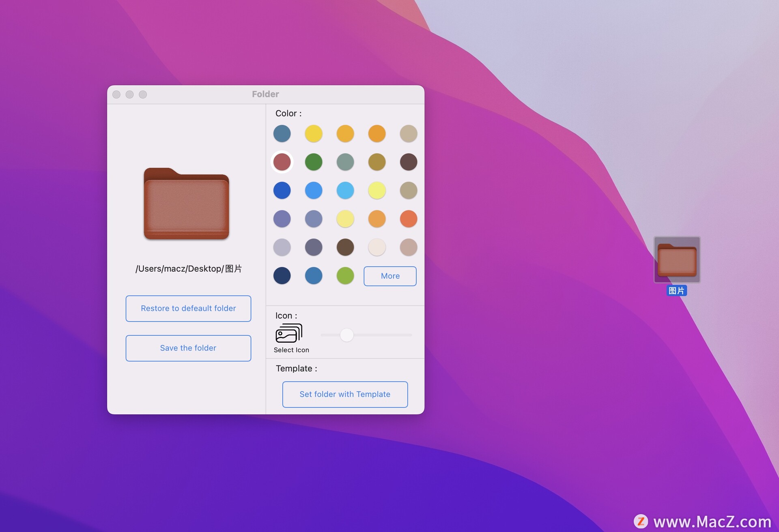Choose the selected dusty red swatch
Screen dimensions: 779x532
(x=282, y=162)
